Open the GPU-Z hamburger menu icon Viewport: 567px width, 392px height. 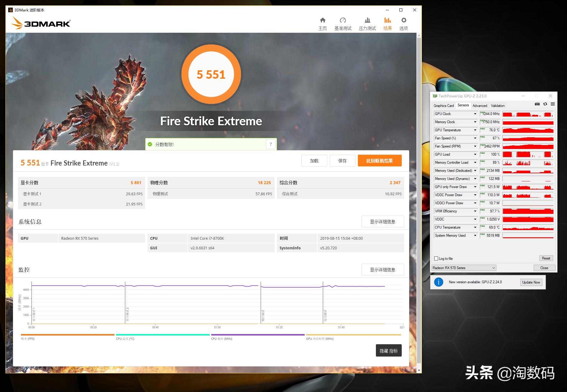click(x=553, y=104)
